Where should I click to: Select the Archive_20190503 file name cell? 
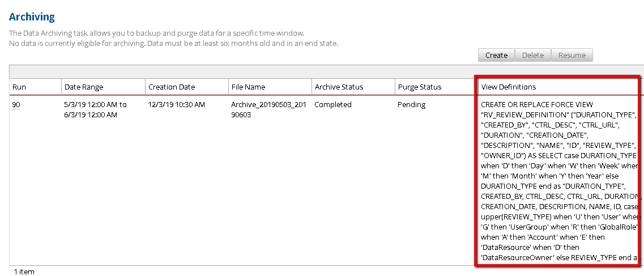pyautogui.click(x=268, y=109)
